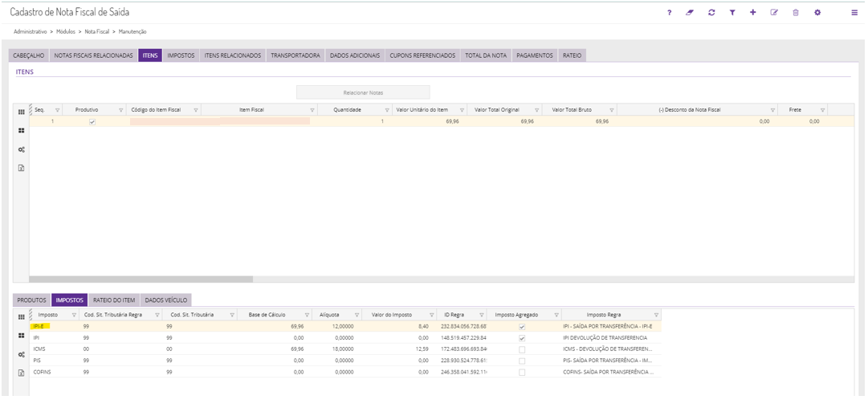868x408 pixels.
Task: Click the help question mark icon
Action: (x=670, y=13)
